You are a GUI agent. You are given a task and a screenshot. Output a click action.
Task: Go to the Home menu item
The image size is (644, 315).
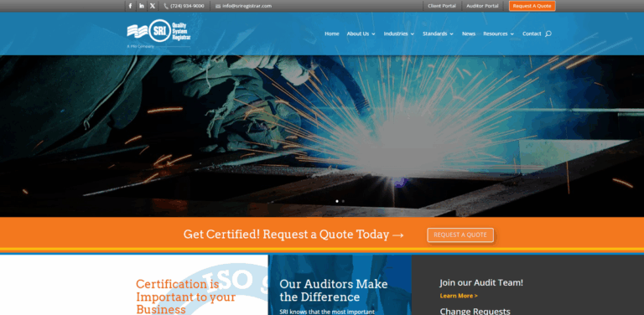coord(332,34)
